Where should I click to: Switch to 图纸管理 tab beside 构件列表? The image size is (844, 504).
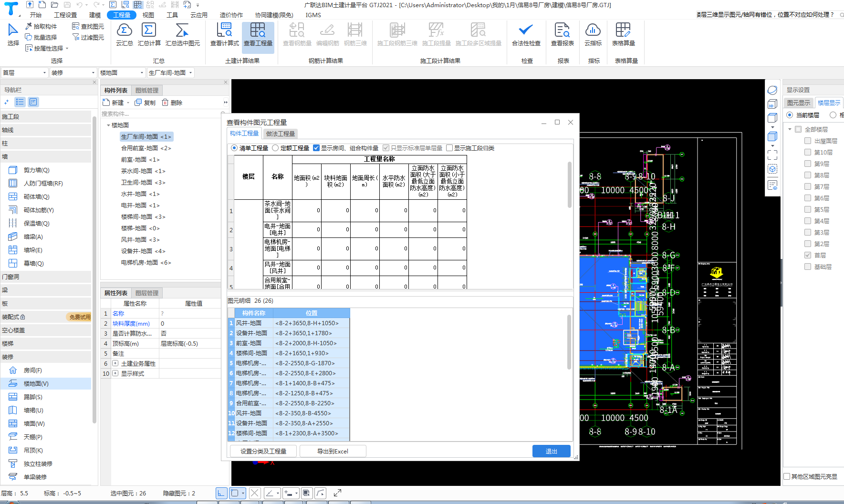click(x=147, y=90)
